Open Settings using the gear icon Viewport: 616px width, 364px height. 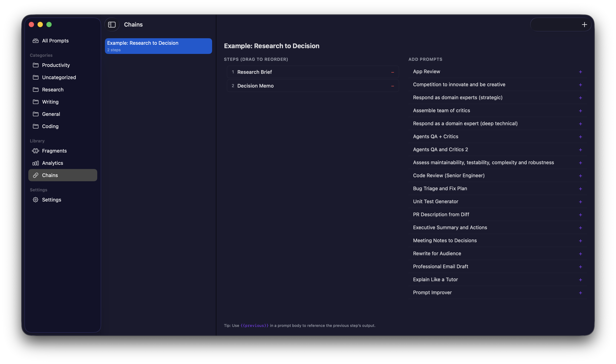36,200
